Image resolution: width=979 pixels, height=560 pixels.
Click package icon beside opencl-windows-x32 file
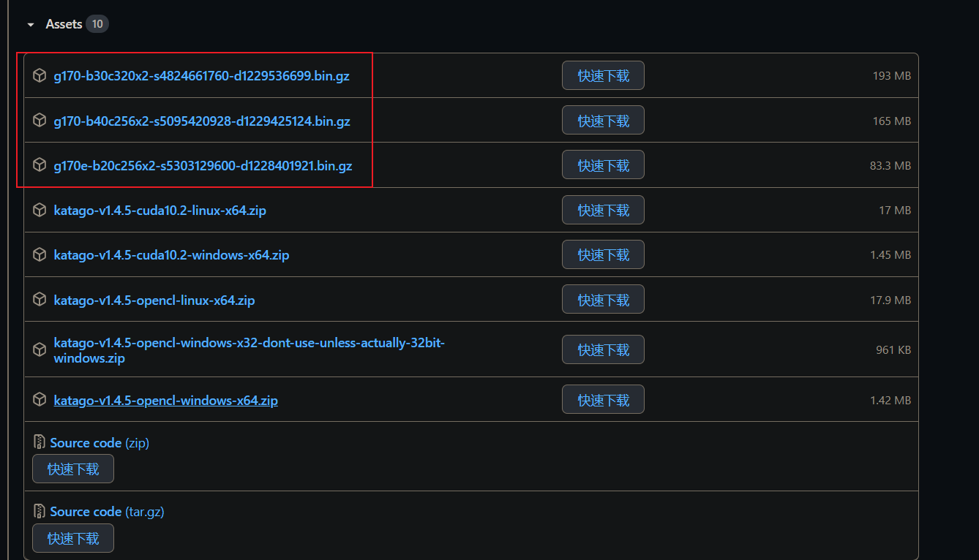click(x=40, y=350)
